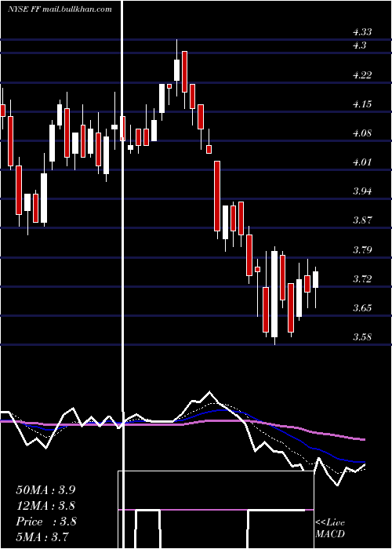Click the 3.94 price axis label

tap(362, 191)
